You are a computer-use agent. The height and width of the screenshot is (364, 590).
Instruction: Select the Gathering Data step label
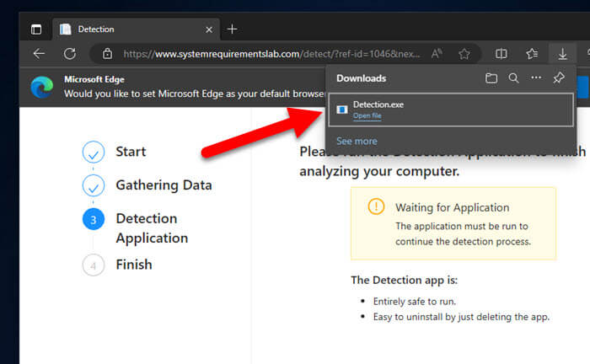164,185
